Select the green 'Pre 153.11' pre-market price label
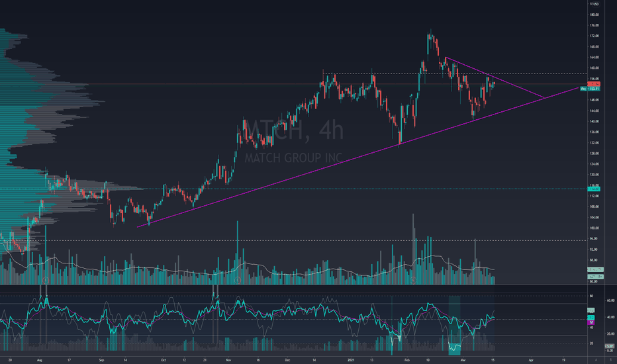 pyautogui.click(x=591, y=89)
